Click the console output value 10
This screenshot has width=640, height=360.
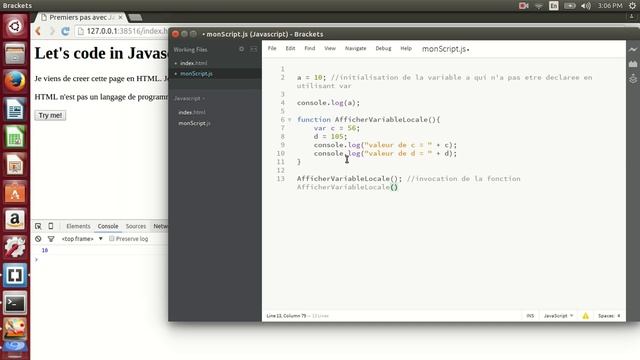pyautogui.click(x=45, y=250)
